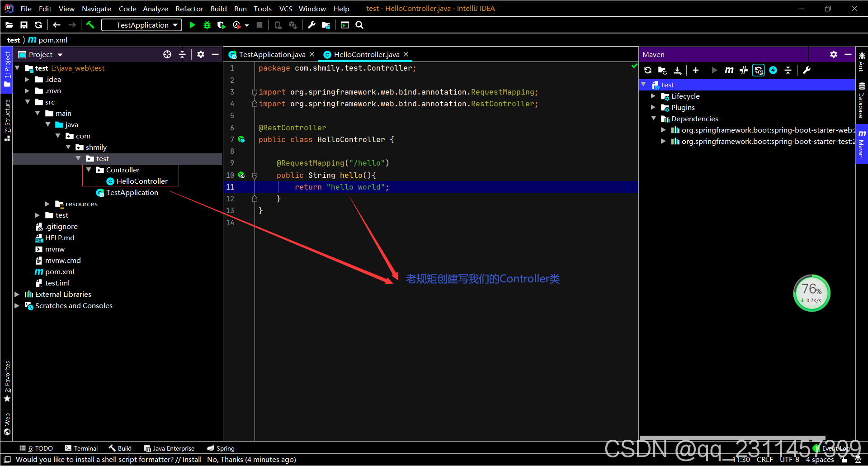Open Project Structure icon

pyautogui.click(x=325, y=25)
